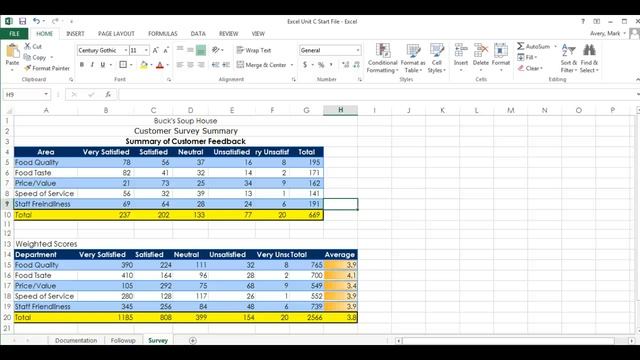Switch to the REVIEW tab
Screen dimensions: 640x360
click(228, 33)
